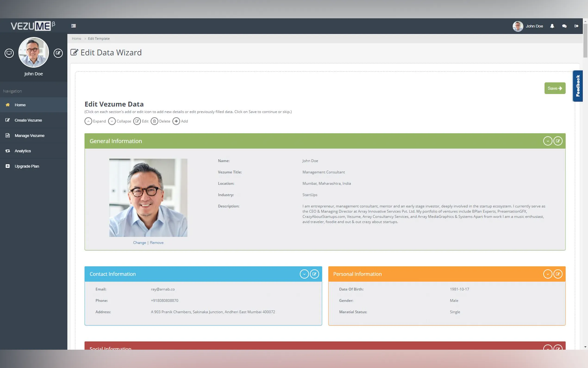The image size is (588, 368).
Task: Click the Manage Vezume document icon
Action: click(x=8, y=136)
